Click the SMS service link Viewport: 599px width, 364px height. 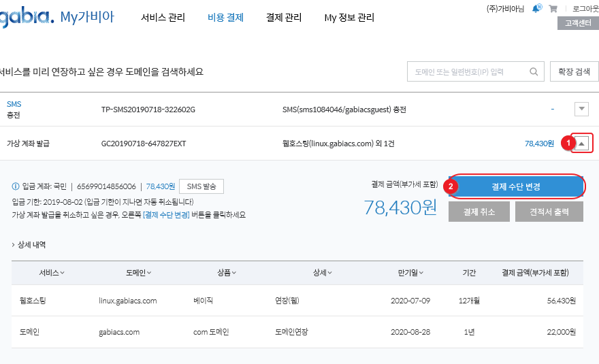point(14,104)
